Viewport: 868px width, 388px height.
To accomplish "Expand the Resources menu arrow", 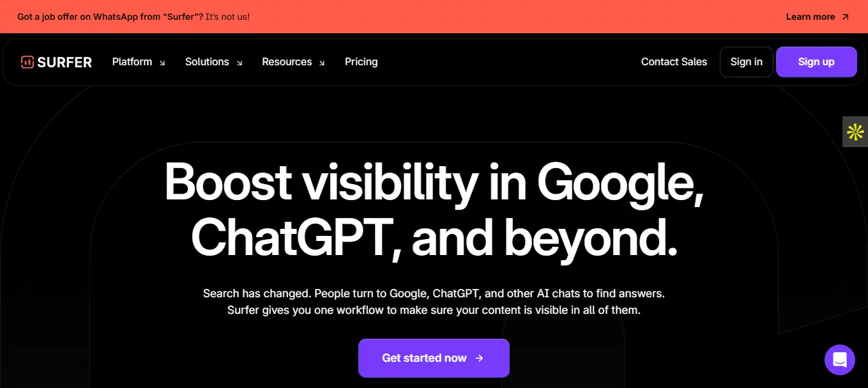I will pyautogui.click(x=322, y=63).
